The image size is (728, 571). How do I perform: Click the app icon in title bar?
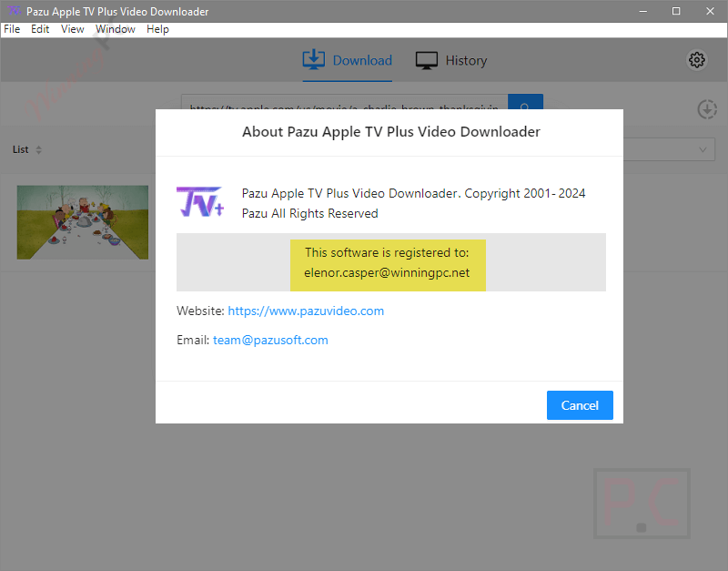click(15, 10)
